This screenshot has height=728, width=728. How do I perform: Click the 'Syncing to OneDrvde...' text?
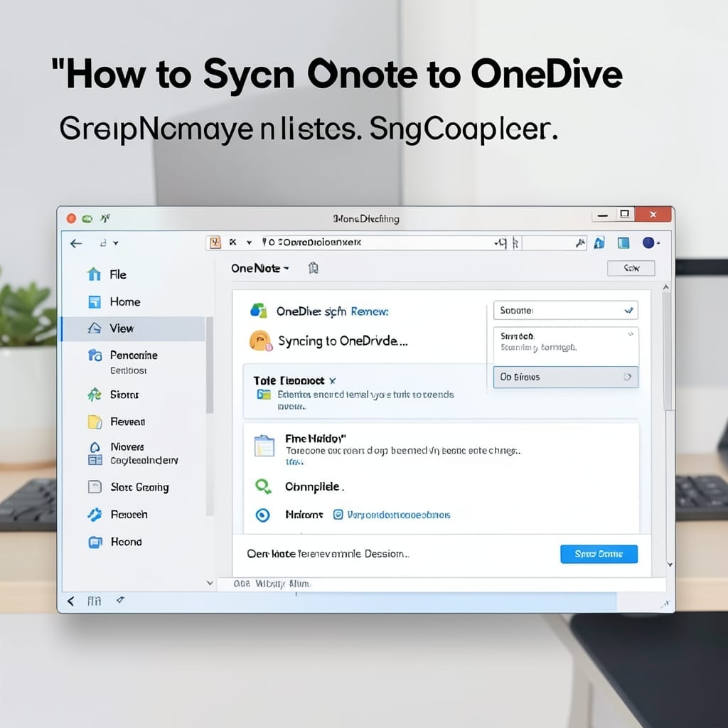point(343,341)
